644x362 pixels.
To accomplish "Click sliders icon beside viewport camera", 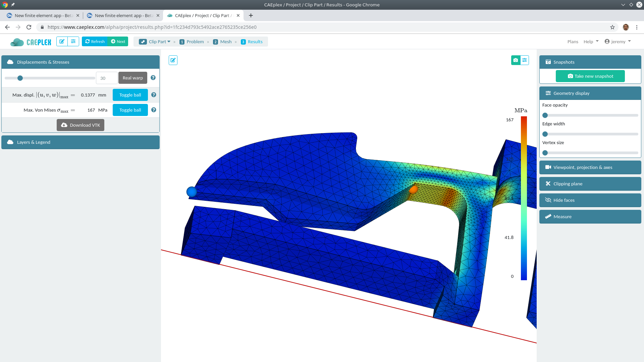I will (525, 60).
